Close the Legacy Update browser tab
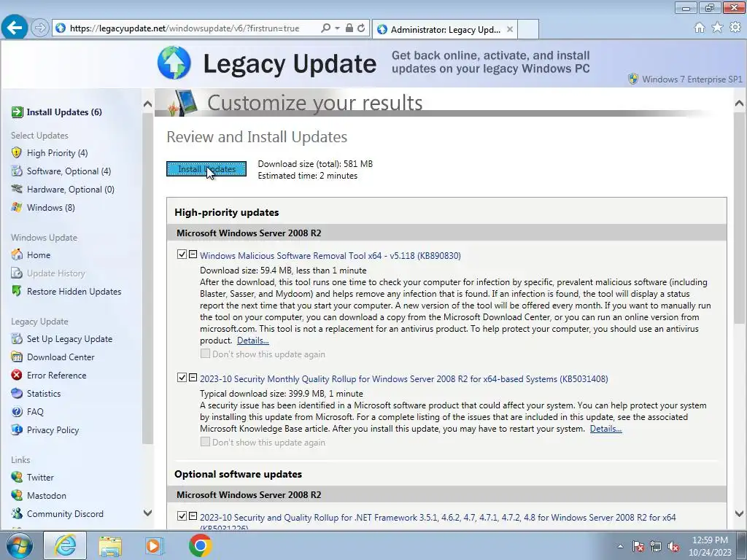The height and width of the screenshot is (560, 747). [x=510, y=29]
